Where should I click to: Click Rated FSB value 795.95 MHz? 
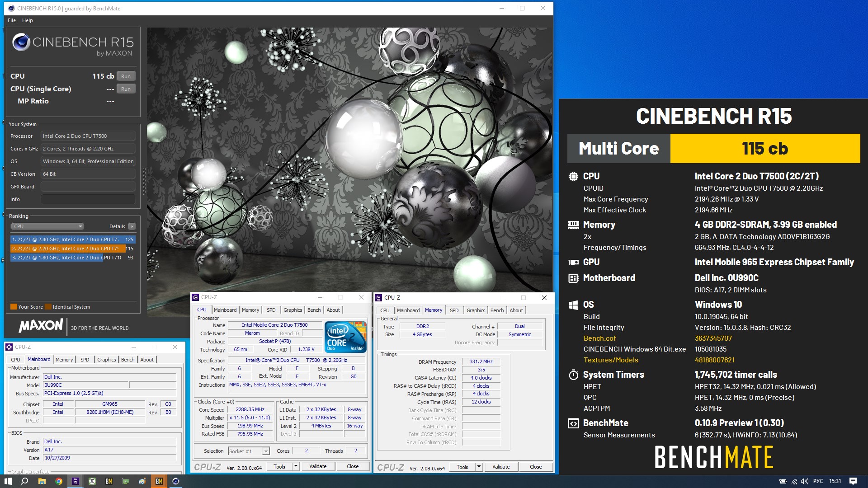tap(250, 434)
